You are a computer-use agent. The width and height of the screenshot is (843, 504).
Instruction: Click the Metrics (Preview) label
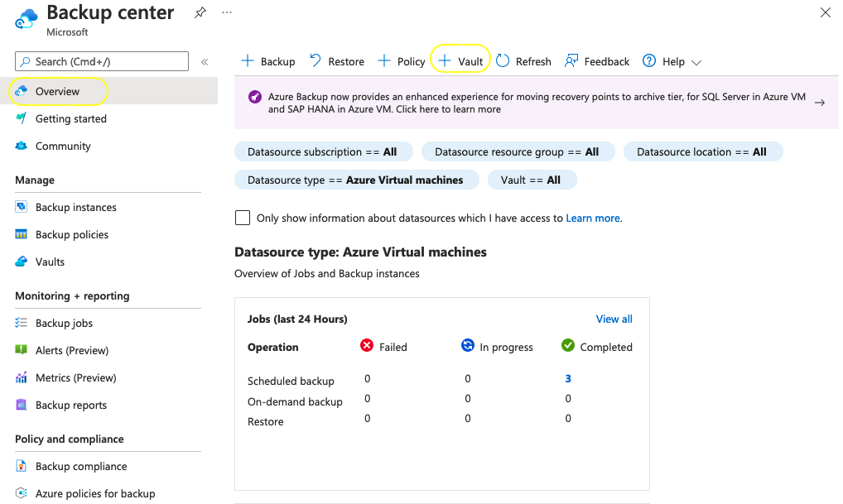(x=76, y=378)
